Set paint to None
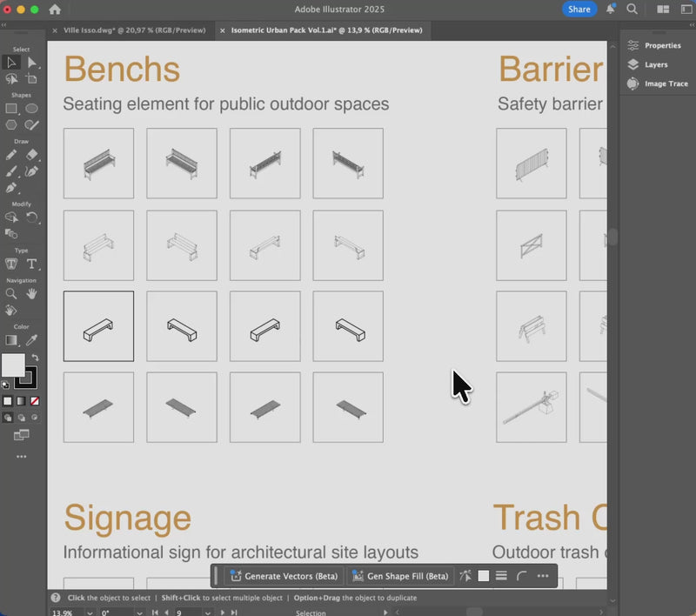The width and height of the screenshot is (696, 616). click(x=35, y=401)
